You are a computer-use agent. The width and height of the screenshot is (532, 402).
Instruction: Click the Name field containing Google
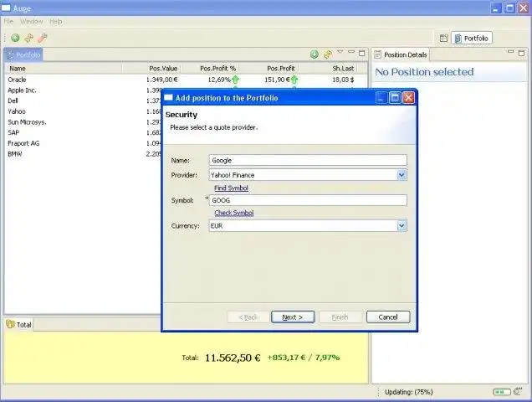click(308, 161)
